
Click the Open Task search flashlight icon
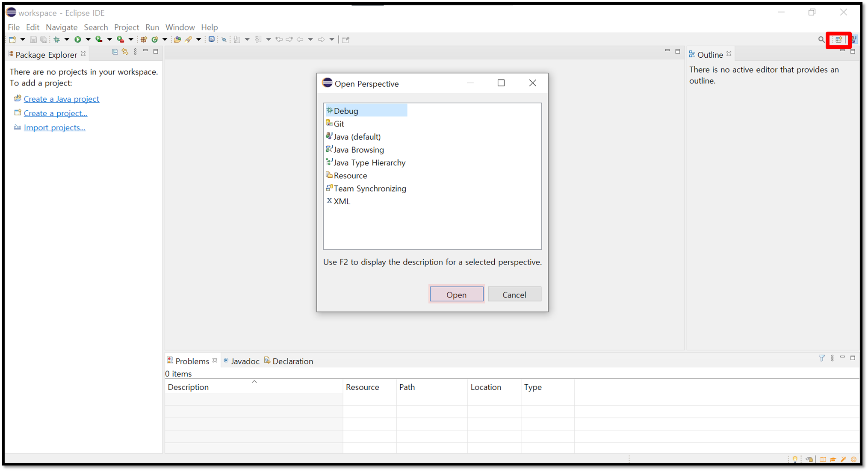tap(188, 39)
